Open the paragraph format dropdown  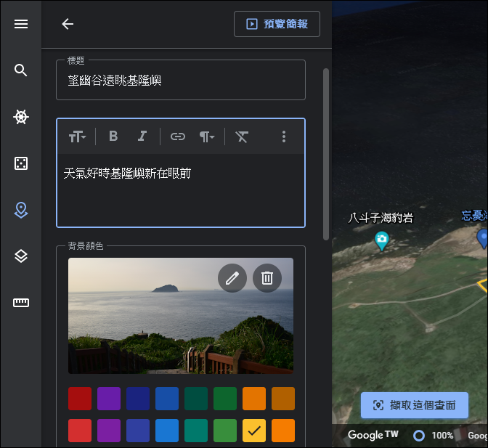(x=207, y=137)
